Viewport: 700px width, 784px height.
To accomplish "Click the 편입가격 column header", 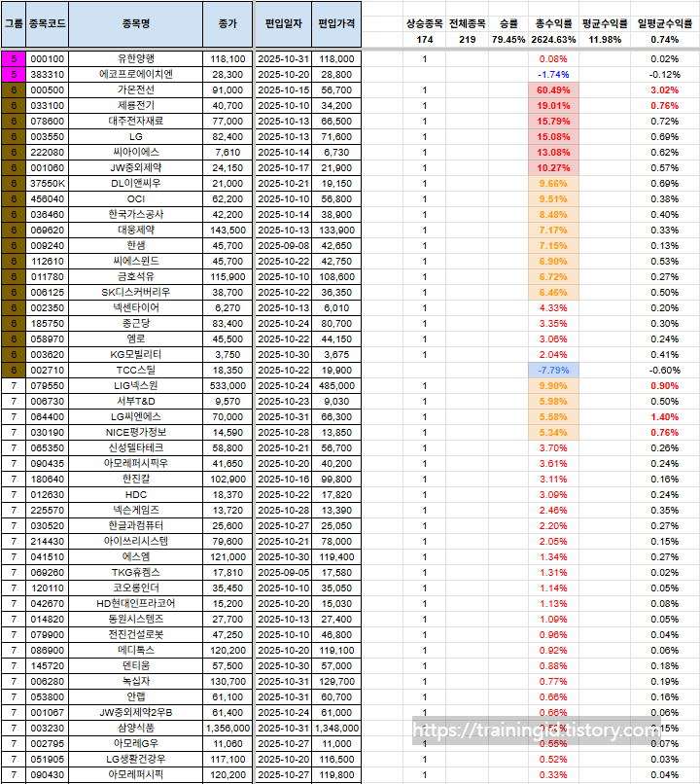I will (336, 24).
